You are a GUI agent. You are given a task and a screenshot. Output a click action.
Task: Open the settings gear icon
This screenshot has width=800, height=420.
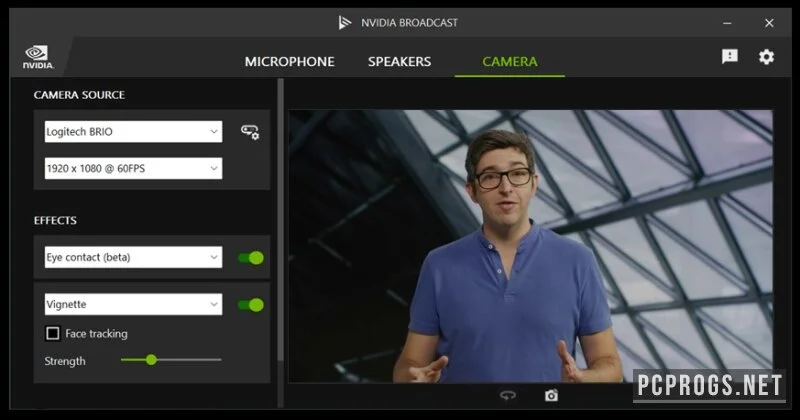coord(766,57)
